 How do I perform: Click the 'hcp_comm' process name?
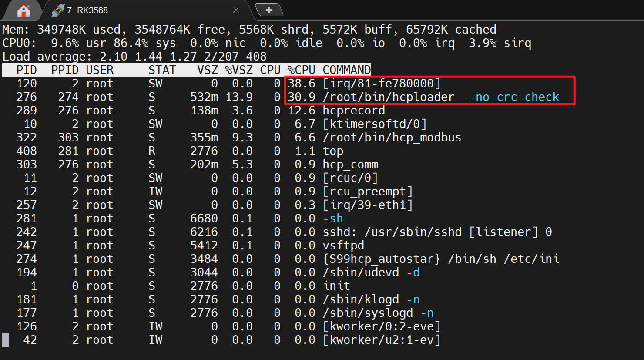point(350,165)
